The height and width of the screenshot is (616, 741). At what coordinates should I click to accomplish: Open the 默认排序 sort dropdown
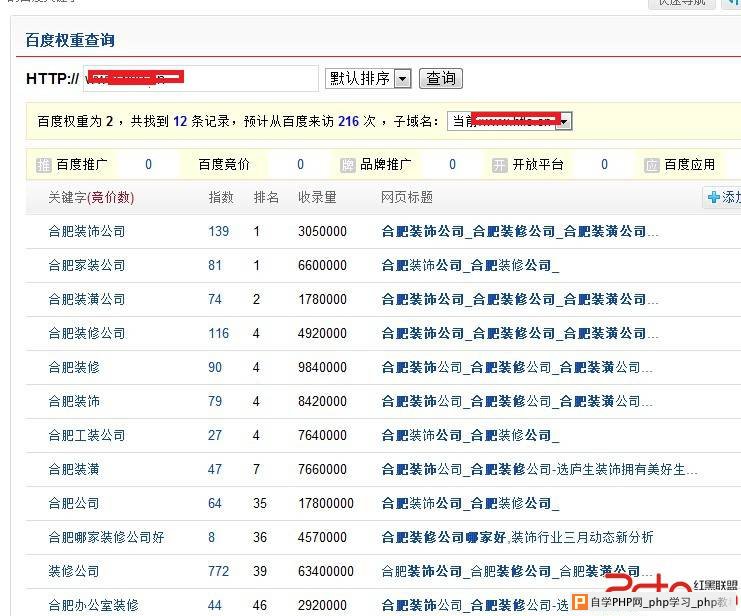pos(368,78)
